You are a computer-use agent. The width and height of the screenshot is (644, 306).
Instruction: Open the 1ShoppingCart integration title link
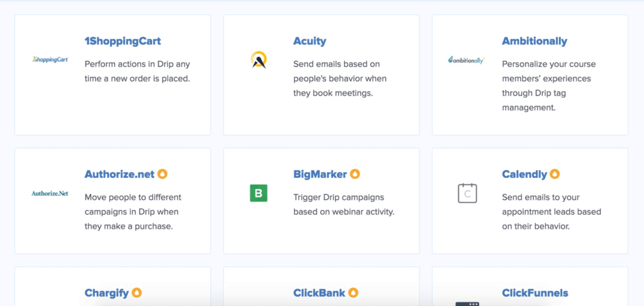(123, 41)
